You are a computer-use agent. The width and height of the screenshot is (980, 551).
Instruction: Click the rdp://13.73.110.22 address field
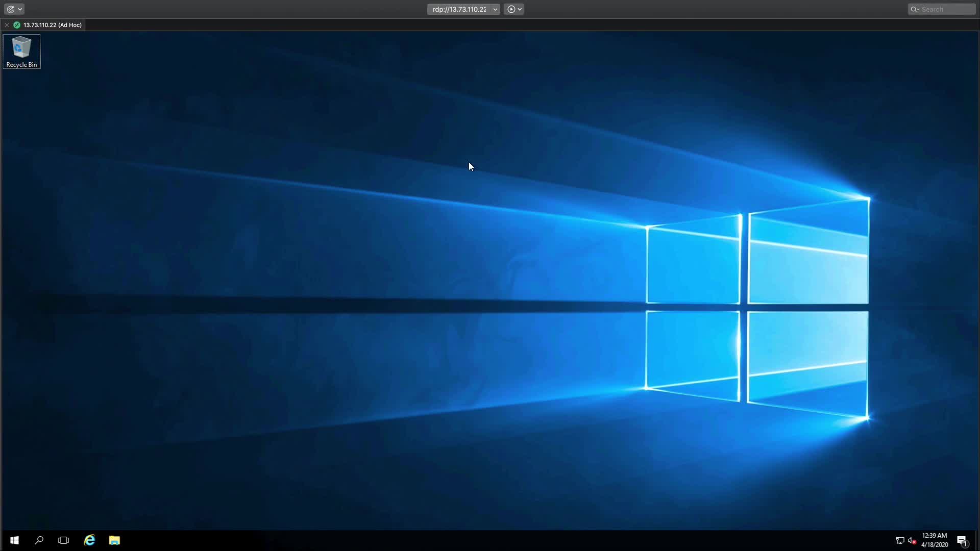[x=459, y=9]
